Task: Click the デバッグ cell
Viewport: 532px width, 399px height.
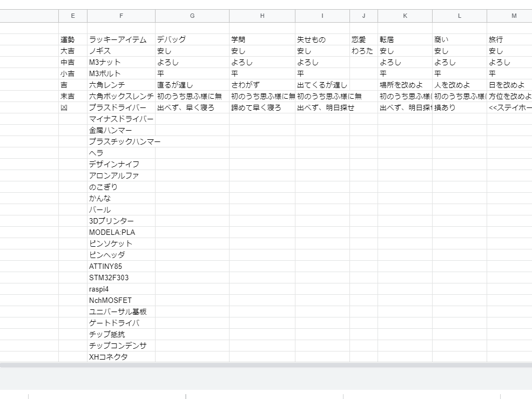Action: (192, 39)
